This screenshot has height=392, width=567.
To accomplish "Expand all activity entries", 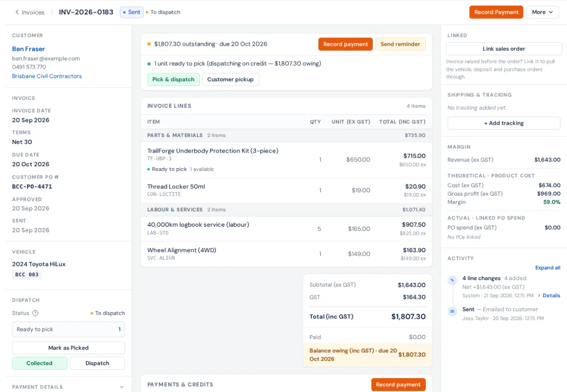I will point(548,268).
